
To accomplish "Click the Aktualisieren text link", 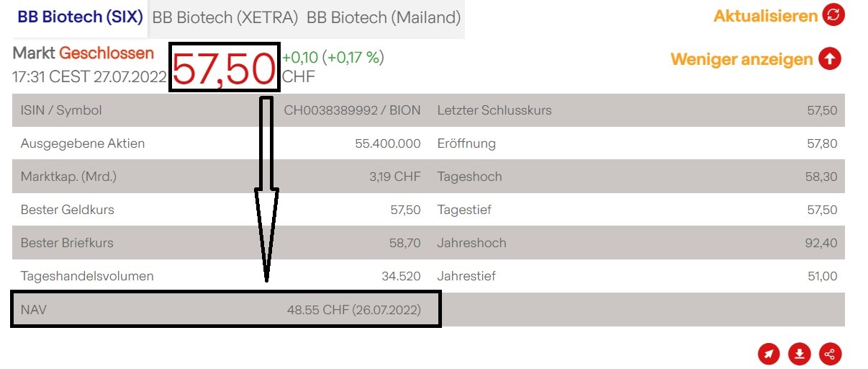I will pos(766,16).
